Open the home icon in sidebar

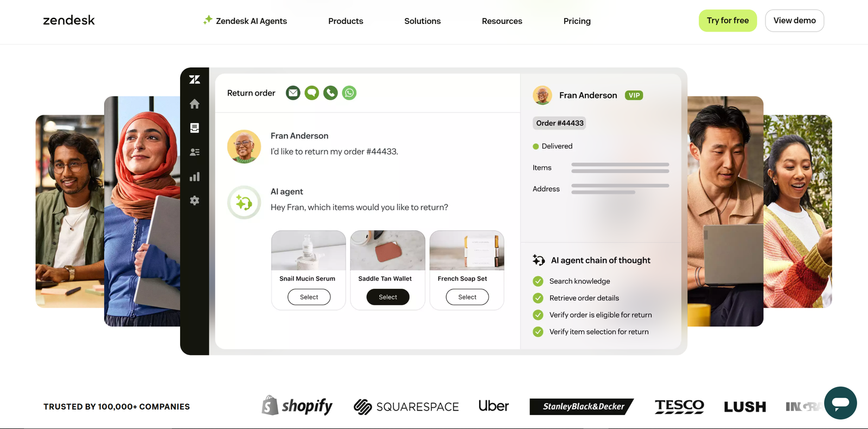click(x=195, y=104)
